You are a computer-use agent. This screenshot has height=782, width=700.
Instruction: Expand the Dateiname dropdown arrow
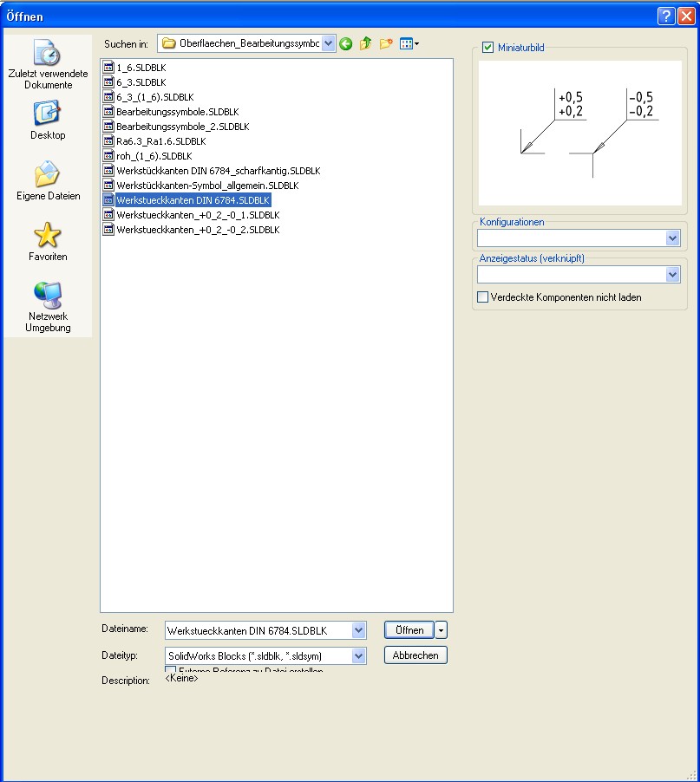click(358, 630)
